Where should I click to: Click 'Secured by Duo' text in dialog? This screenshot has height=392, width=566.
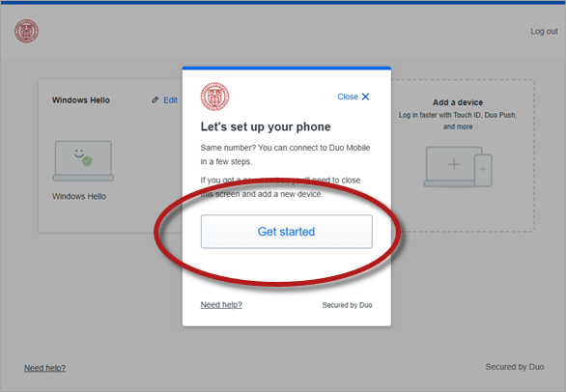tap(347, 305)
